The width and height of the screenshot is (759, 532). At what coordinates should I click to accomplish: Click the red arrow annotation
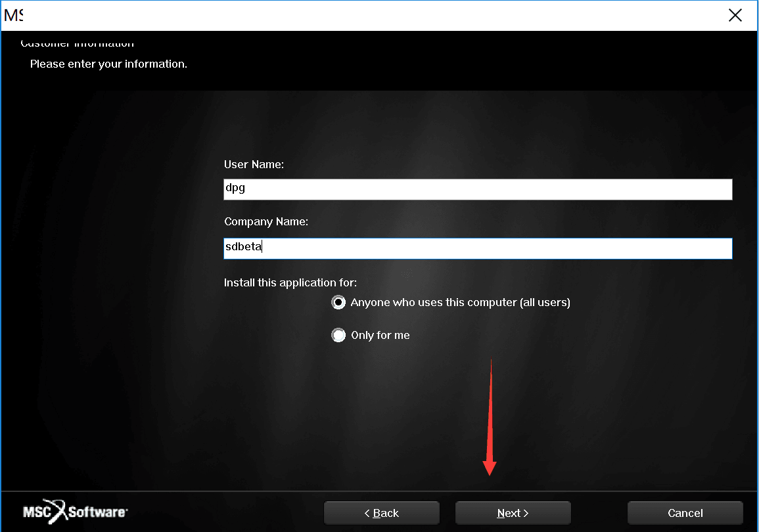pyautogui.click(x=490, y=417)
